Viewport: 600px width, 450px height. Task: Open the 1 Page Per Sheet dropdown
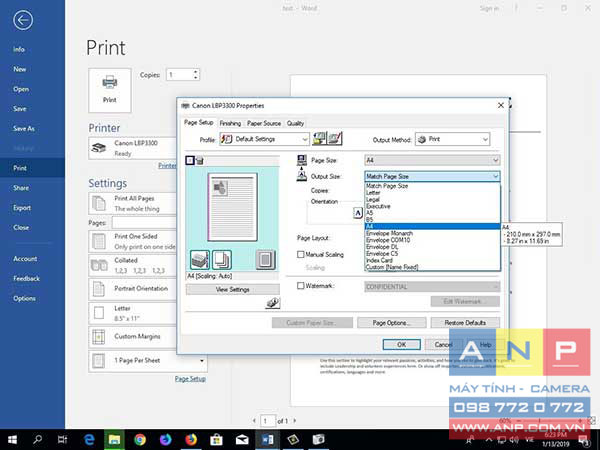(148, 360)
